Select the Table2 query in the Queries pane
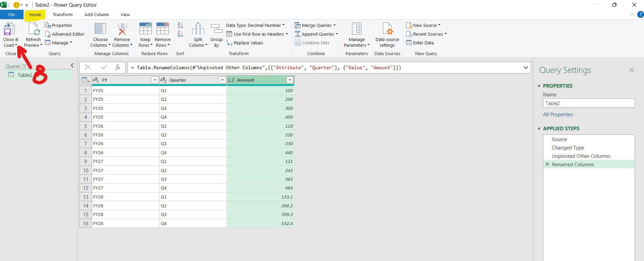The image size is (644, 261). (x=38, y=75)
